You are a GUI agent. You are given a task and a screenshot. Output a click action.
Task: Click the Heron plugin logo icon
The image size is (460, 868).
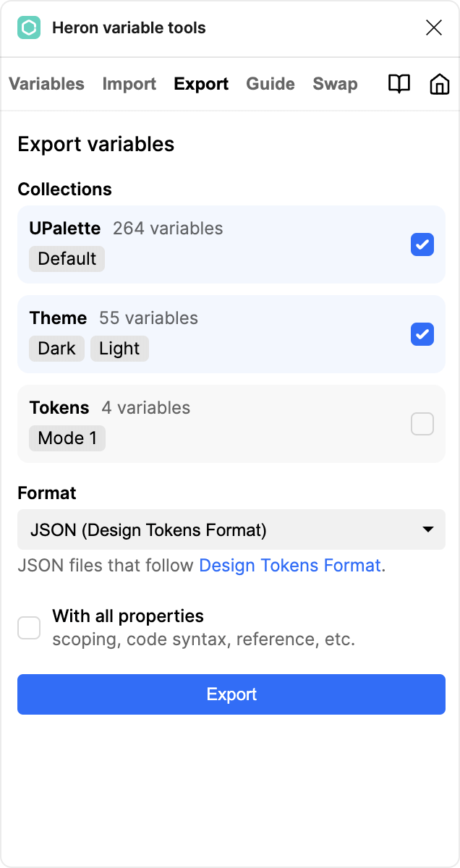click(x=29, y=28)
